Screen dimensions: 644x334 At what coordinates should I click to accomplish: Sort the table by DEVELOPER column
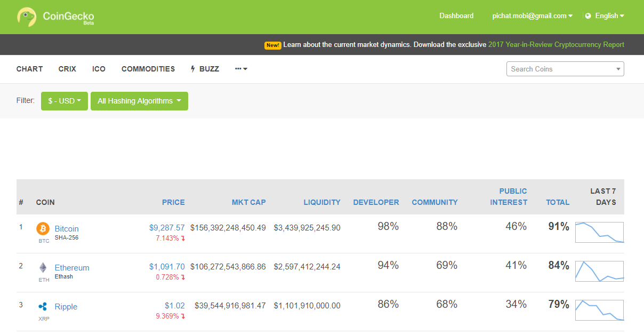(376, 202)
